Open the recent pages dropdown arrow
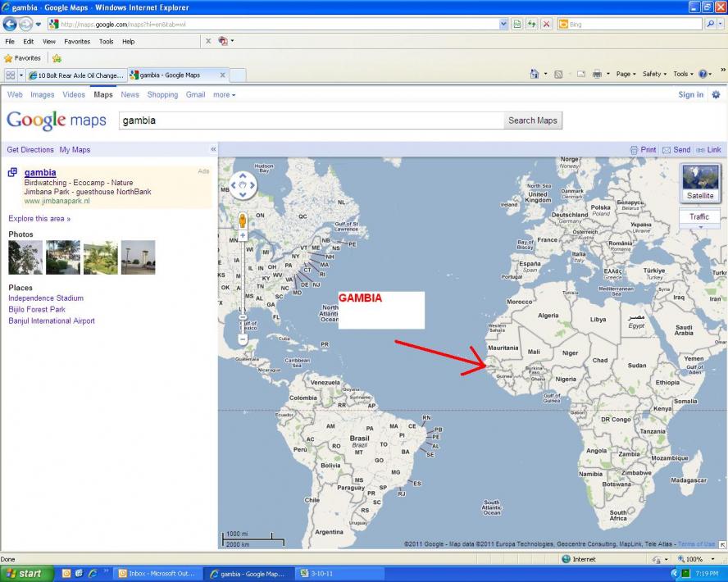The width and height of the screenshot is (728, 582). click(x=38, y=24)
